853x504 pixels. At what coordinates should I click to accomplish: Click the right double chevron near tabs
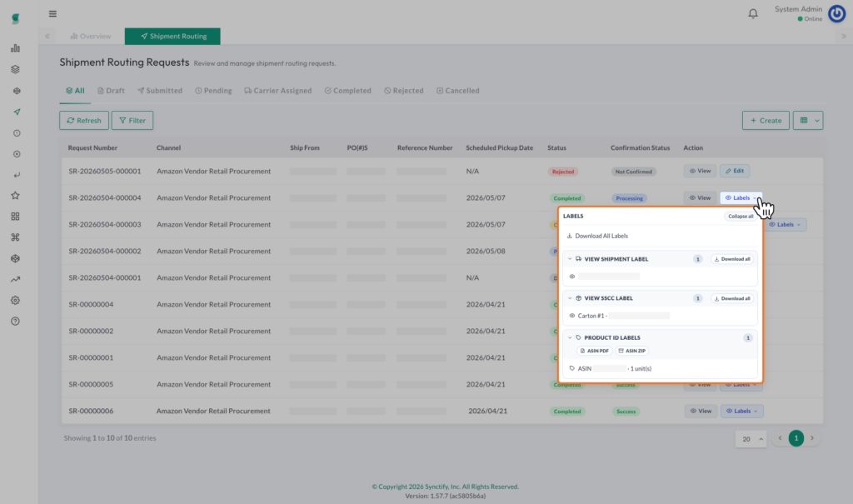tap(844, 36)
